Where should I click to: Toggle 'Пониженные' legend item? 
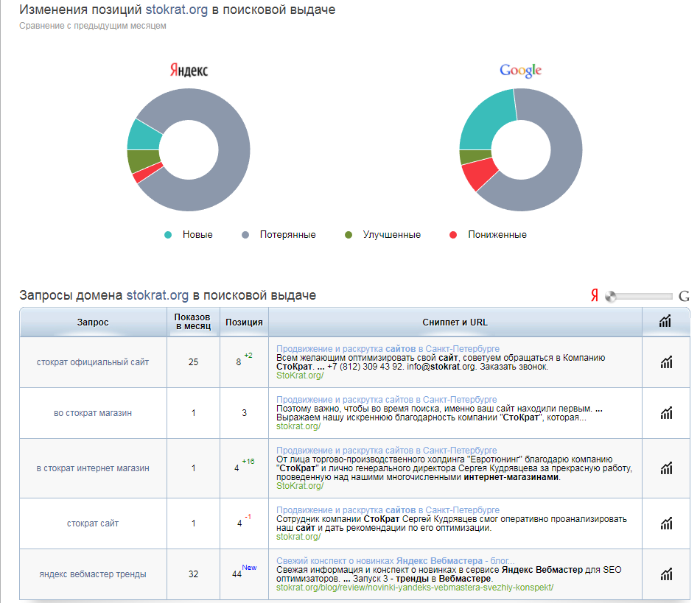tap(488, 235)
